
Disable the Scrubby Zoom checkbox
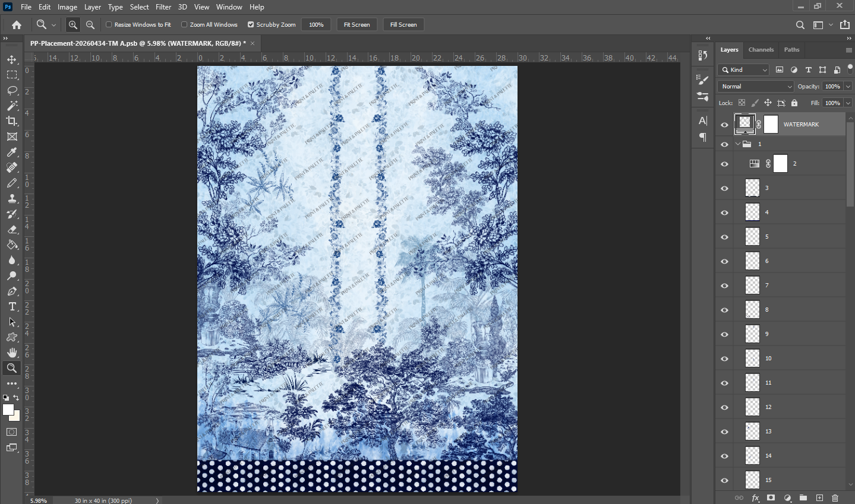click(x=251, y=25)
